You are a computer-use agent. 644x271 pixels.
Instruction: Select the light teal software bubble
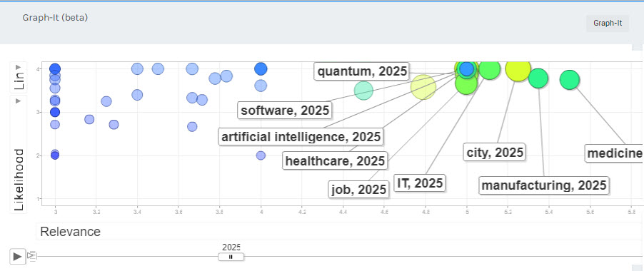tap(363, 90)
